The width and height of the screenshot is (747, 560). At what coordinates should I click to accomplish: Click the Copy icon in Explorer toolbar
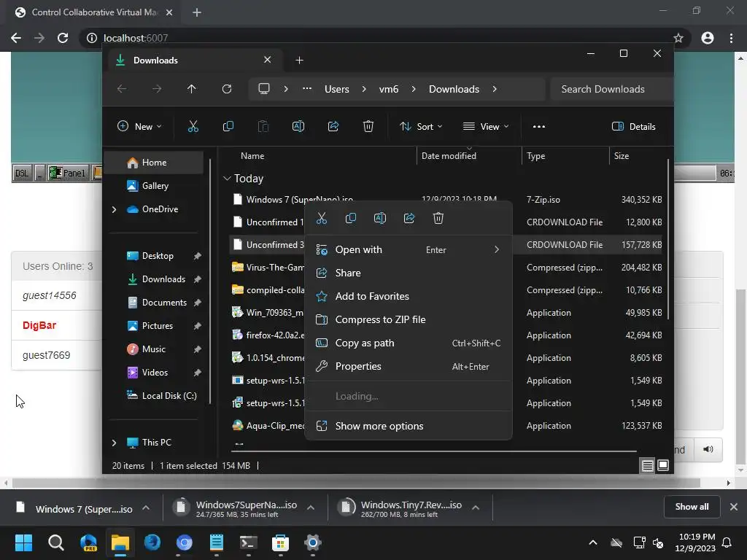point(228,127)
